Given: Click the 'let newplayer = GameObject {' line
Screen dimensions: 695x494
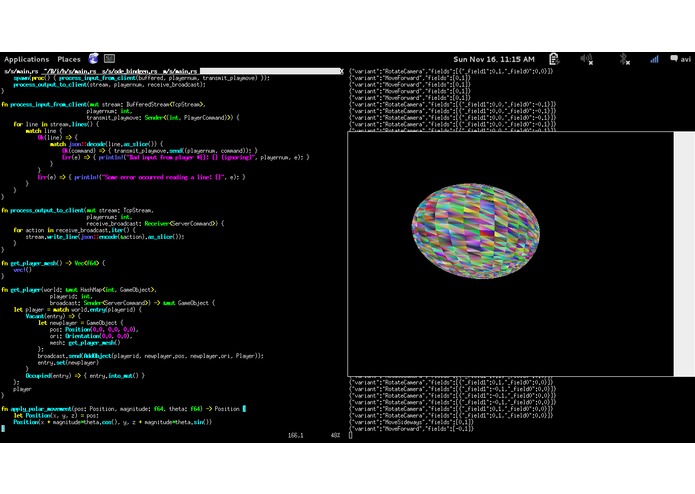Looking at the screenshot, I should 81,323.
